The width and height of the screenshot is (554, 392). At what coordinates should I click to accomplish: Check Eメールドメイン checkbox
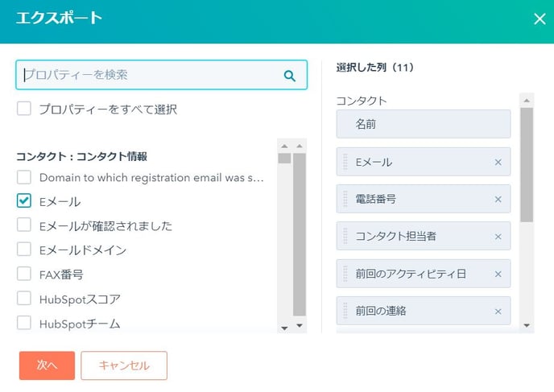pyautogui.click(x=24, y=250)
